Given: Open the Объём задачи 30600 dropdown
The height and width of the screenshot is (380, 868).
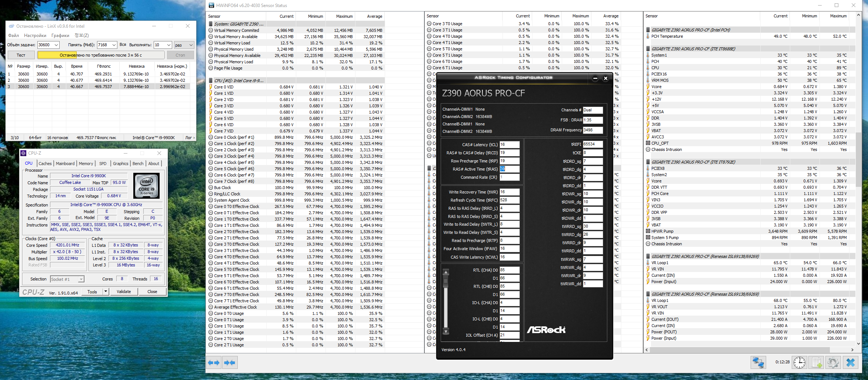Looking at the screenshot, I should pos(56,45).
